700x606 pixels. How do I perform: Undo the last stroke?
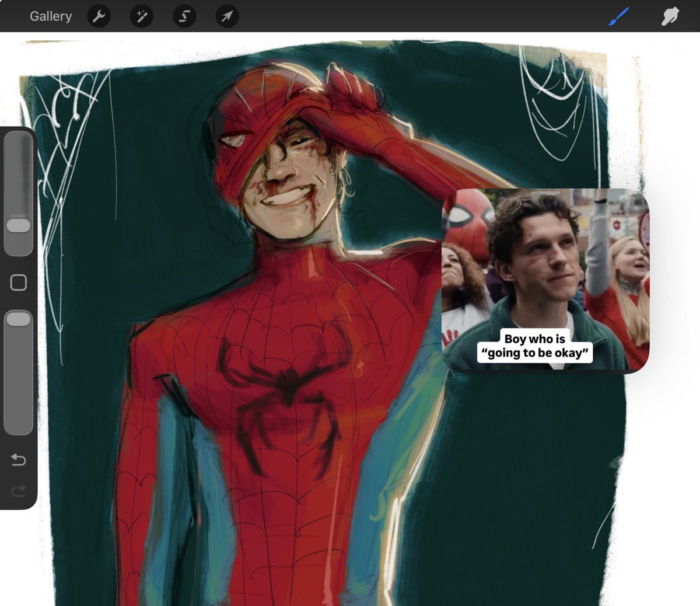pyautogui.click(x=19, y=460)
